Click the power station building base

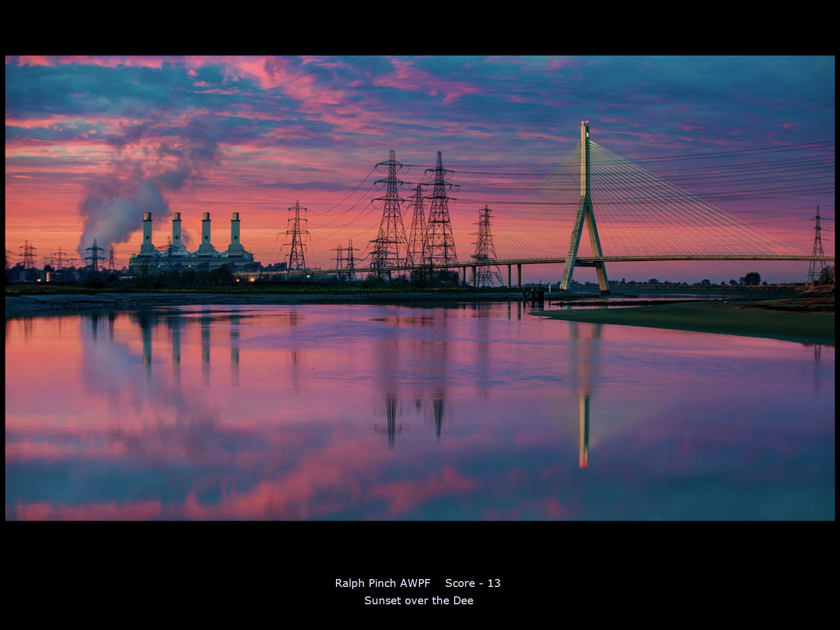[x=192, y=261]
